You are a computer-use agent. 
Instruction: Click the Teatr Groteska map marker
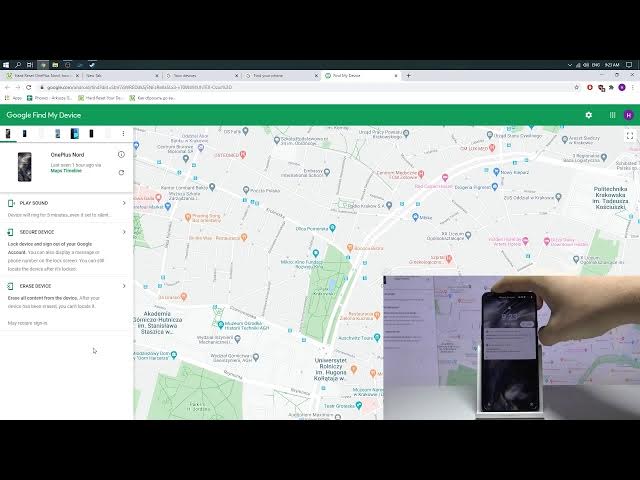(358, 405)
